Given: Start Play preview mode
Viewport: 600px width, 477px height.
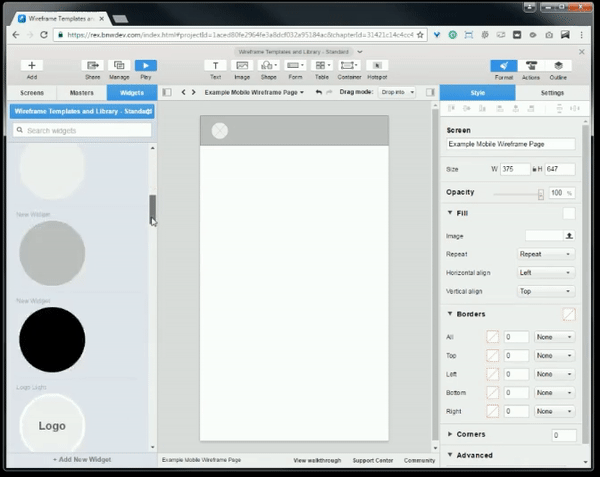Looking at the screenshot, I should [146, 65].
